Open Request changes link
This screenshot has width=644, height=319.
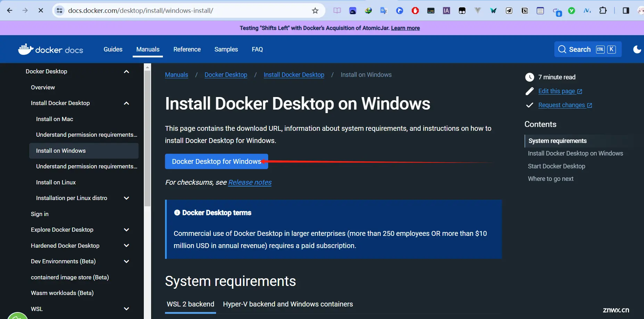coord(565,105)
